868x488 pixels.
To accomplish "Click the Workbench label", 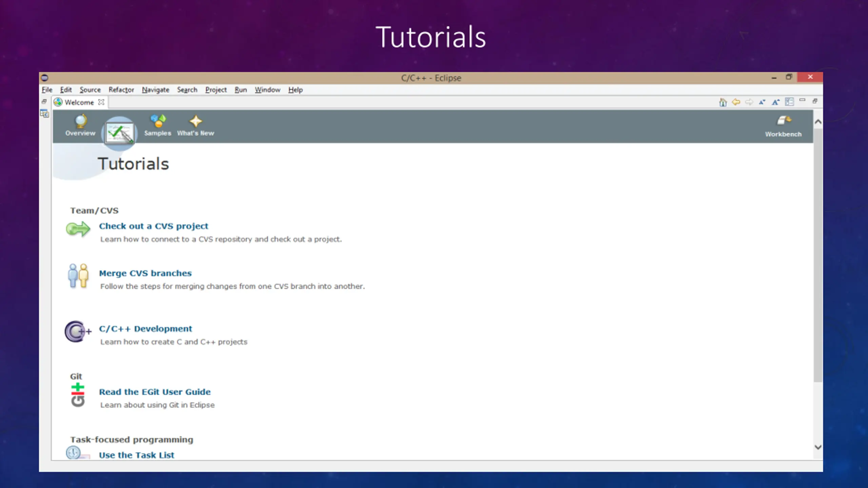I will click(x=784, y=134).
